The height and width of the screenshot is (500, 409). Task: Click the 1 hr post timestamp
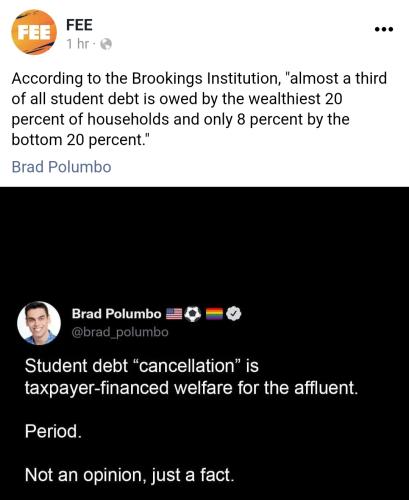tap(78, 44)
